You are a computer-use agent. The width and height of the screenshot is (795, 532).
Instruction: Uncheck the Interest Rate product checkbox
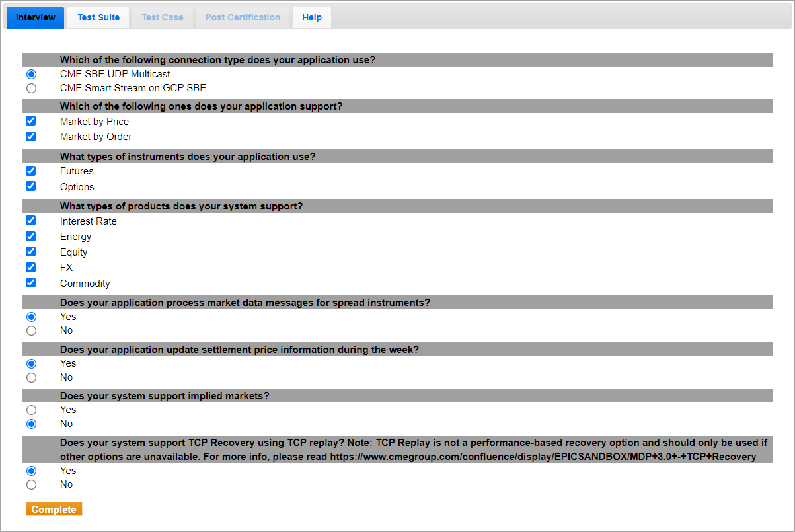(x=30, y=221)
